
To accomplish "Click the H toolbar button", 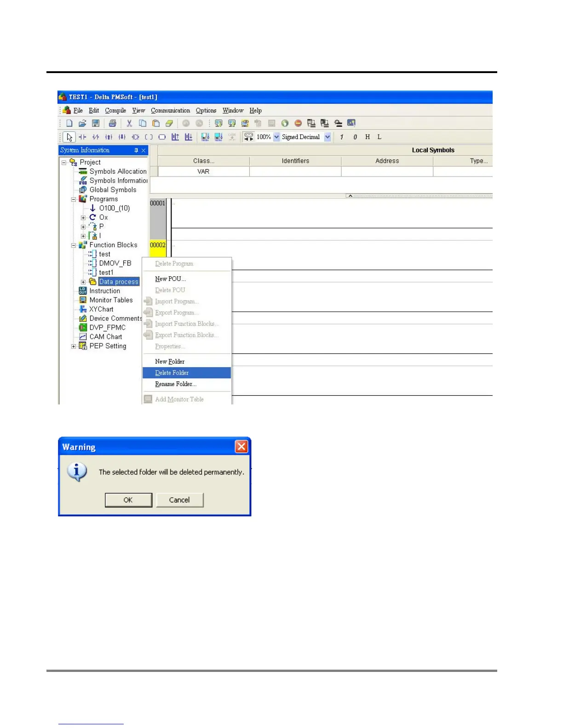I will pos(368,137).
